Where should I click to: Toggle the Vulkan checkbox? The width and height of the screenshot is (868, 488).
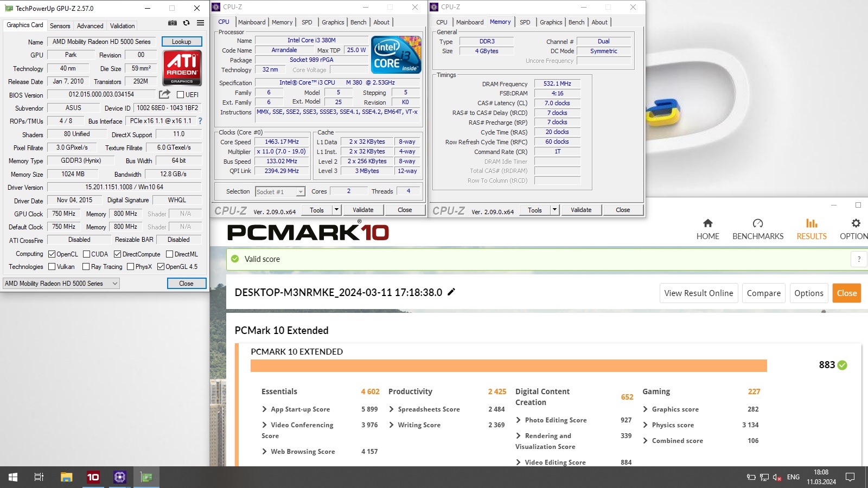pyautogui.click(x=52, y=266)
